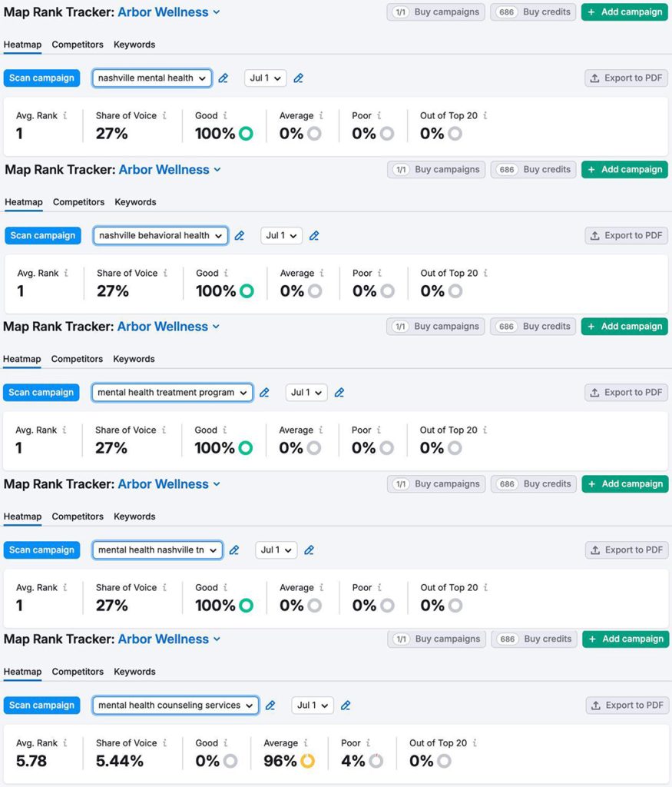Image resolution: width=672 pixels, height=787 pixels.
Task: Click edit pencil beside "nashville behavioral health" dropdown
Action: pos(240,236)
